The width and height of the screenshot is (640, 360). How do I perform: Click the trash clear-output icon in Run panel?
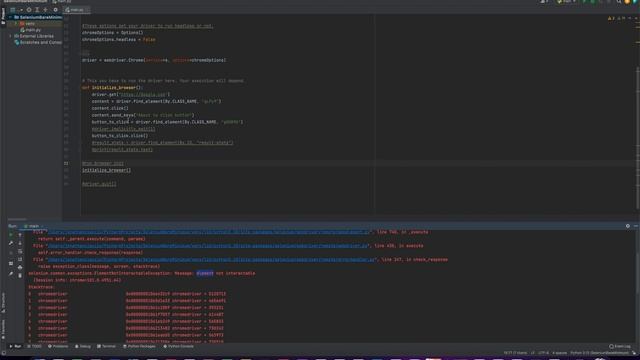[x=20, y=276]
